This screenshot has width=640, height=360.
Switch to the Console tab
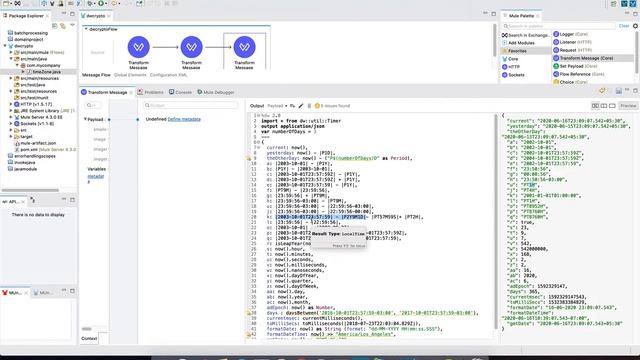[x=180, y=92]
